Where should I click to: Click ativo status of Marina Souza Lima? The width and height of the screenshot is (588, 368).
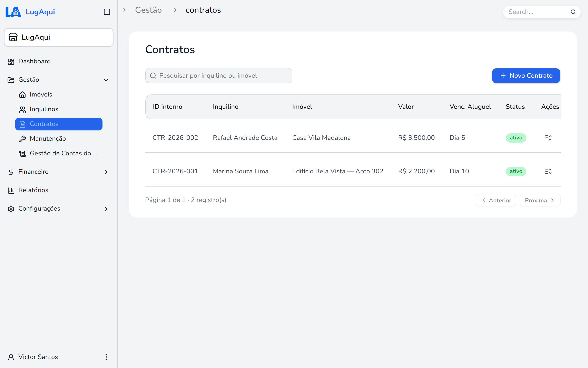point(516,171)
